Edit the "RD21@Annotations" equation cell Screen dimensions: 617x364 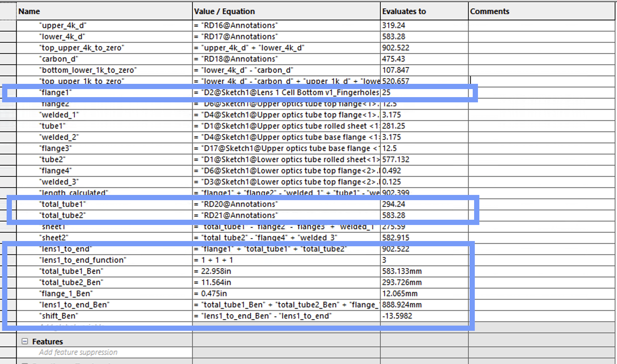(x=286, y=216)
